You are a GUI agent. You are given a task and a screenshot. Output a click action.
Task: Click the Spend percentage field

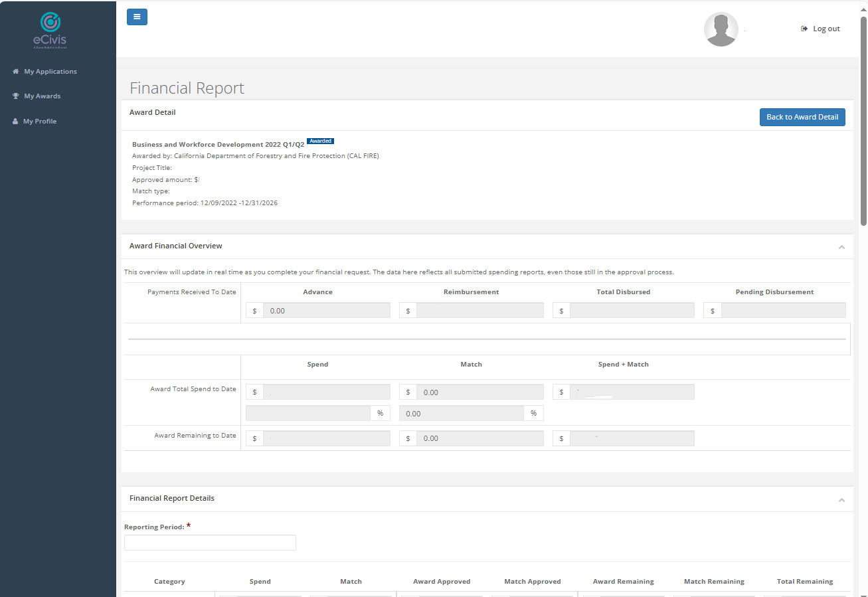[x=308, y=413]
